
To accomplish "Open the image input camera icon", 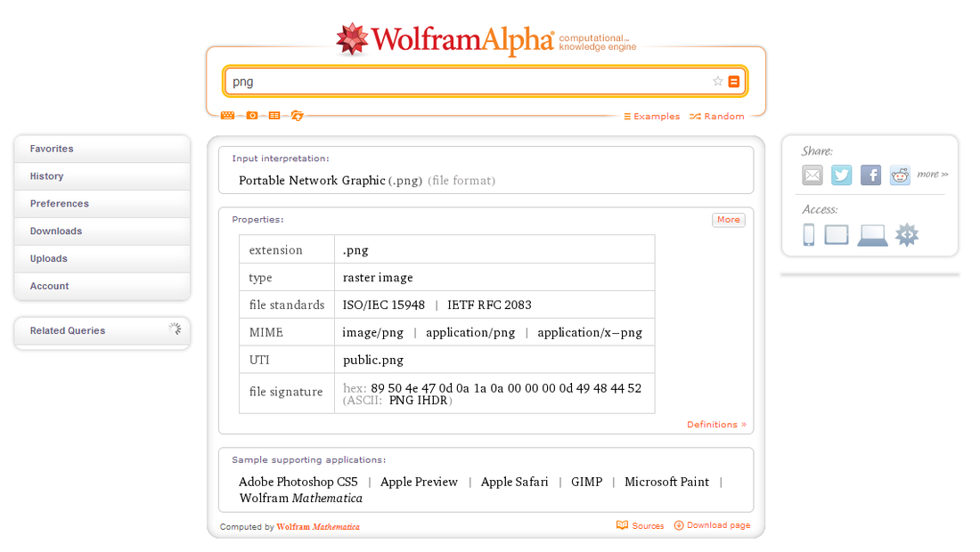I will click(252, 116).
